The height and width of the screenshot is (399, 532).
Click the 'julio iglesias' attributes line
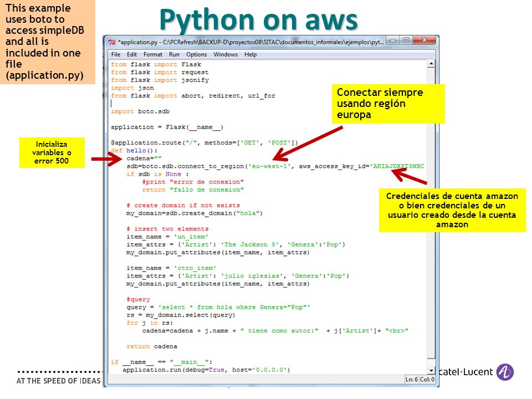tap(238, 276)
